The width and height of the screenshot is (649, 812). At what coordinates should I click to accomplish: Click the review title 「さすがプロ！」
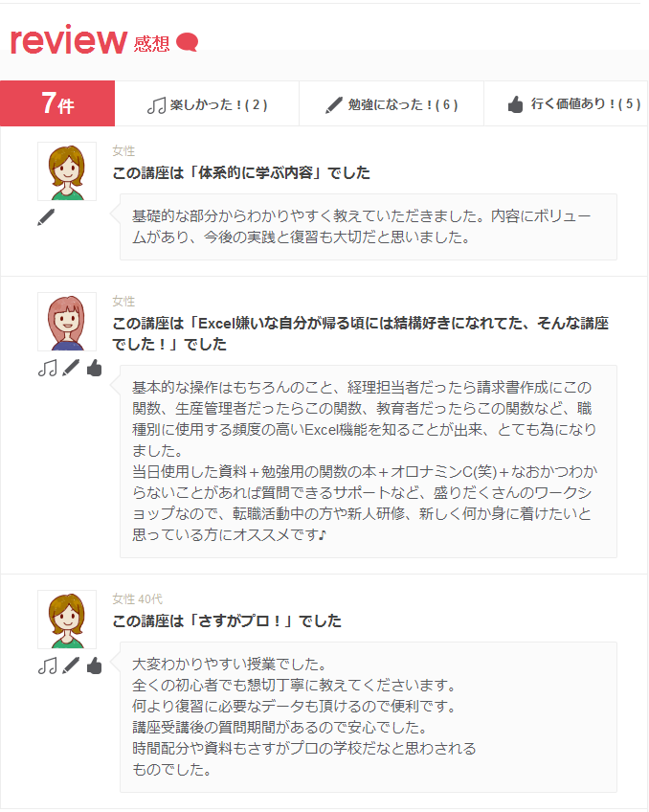(227, 620)
